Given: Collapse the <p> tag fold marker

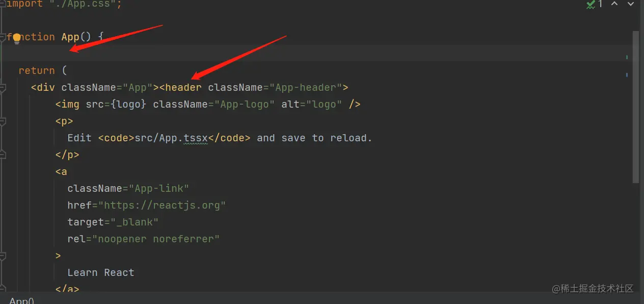Looking at the screenshot, I should [x=2, y=121].
